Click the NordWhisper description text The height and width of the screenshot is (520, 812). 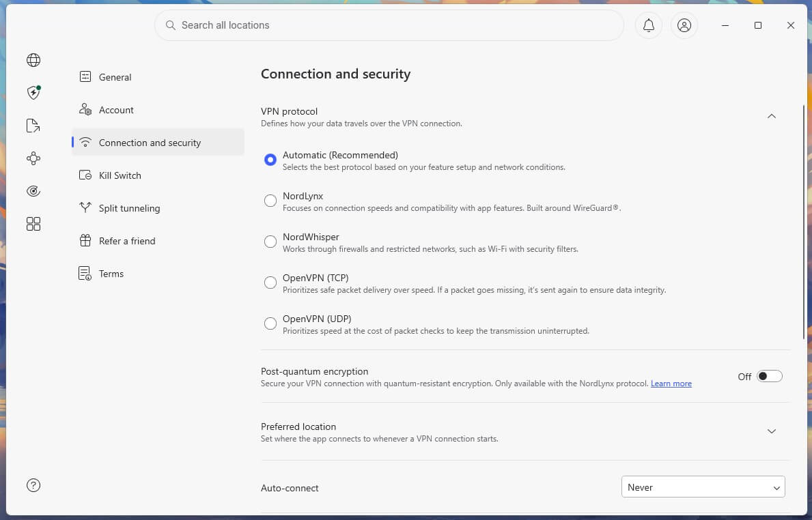[x=430, y=249]
